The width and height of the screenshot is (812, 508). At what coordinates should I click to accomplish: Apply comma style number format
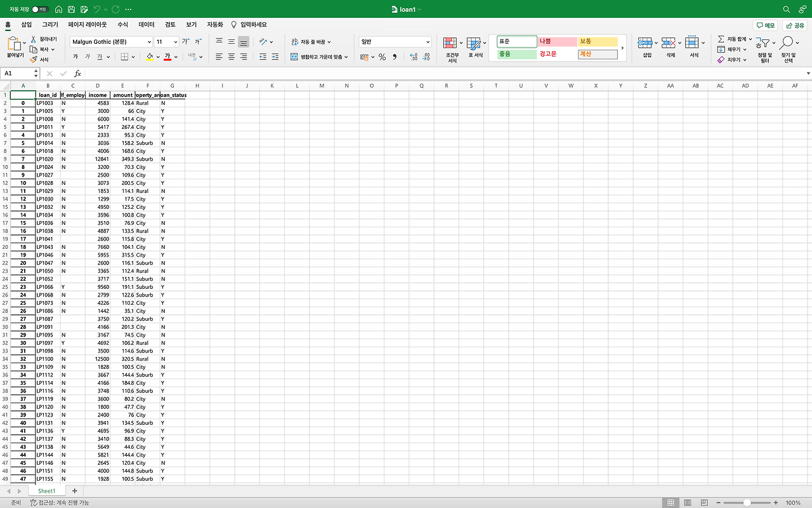[395, 57]
